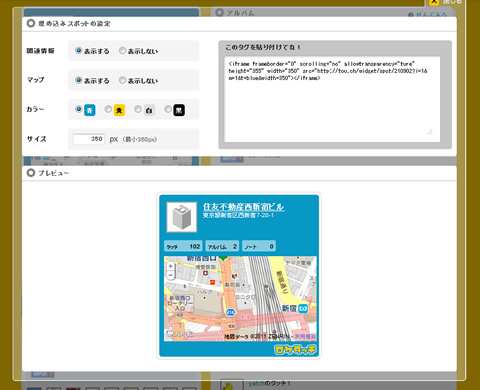Click the white 白 color swatch
The height and width of the screenshot is (390, 480).
point(149,110)
